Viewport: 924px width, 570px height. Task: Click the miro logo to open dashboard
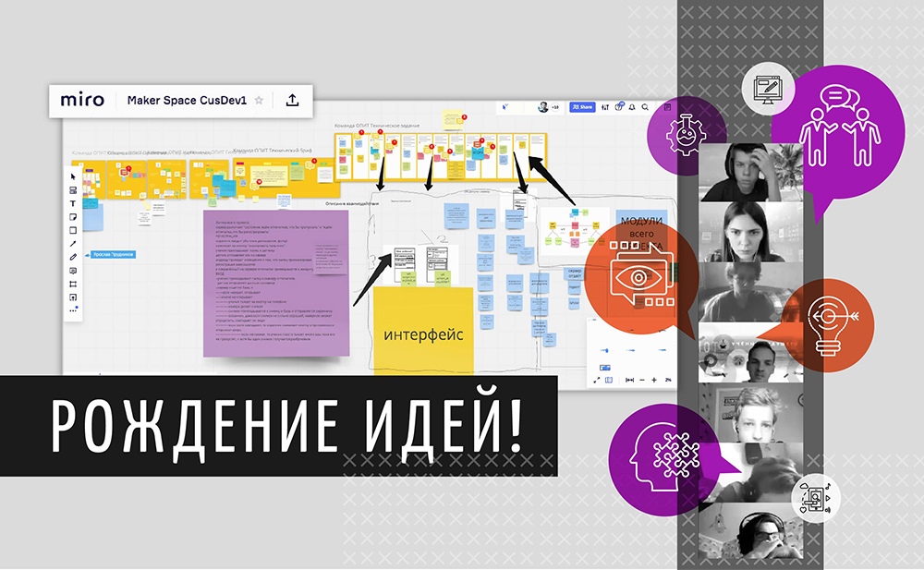pos(82,101)
